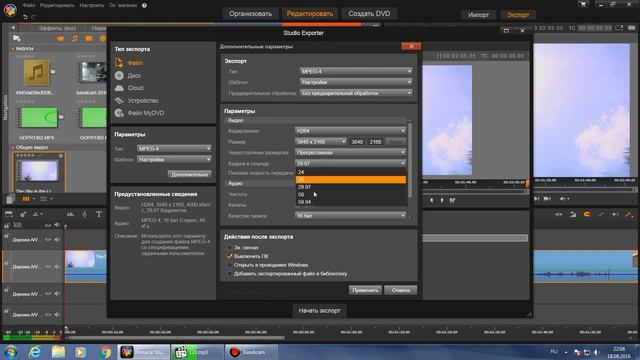Image resolution: width=640 pixels, height=360 pixels.
Task: Switch to the Организовать tab
Action: (250, 14)
